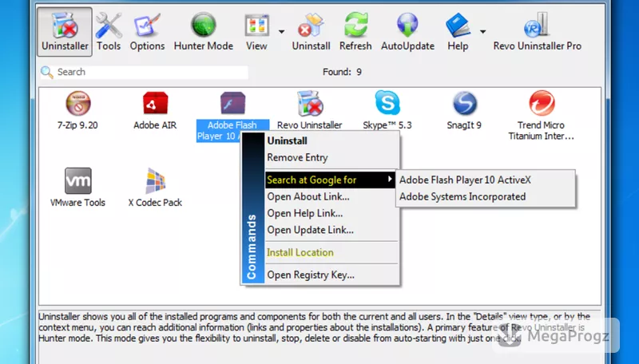This screenshot has width=639, height=364.
Task: Select the VMware Tools program
Action: (x=77, y=188)
